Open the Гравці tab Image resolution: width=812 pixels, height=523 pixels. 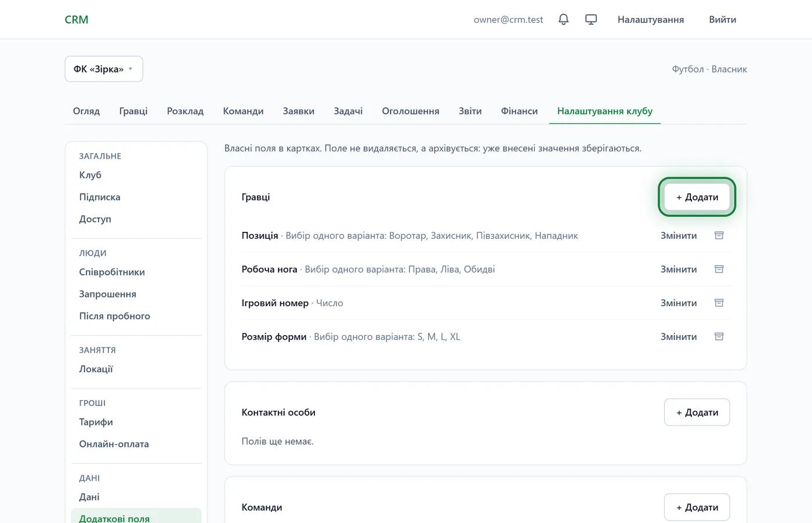click(x=133, y=111)
